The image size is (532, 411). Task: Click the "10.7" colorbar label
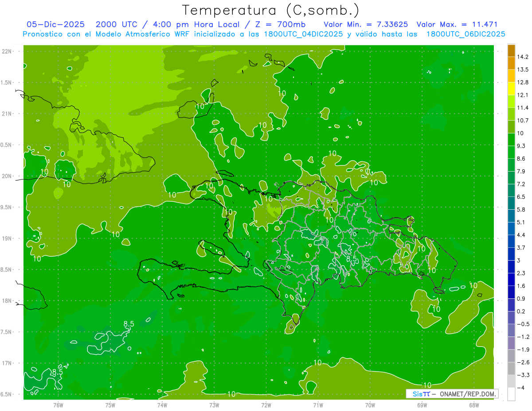click(522, 121)
